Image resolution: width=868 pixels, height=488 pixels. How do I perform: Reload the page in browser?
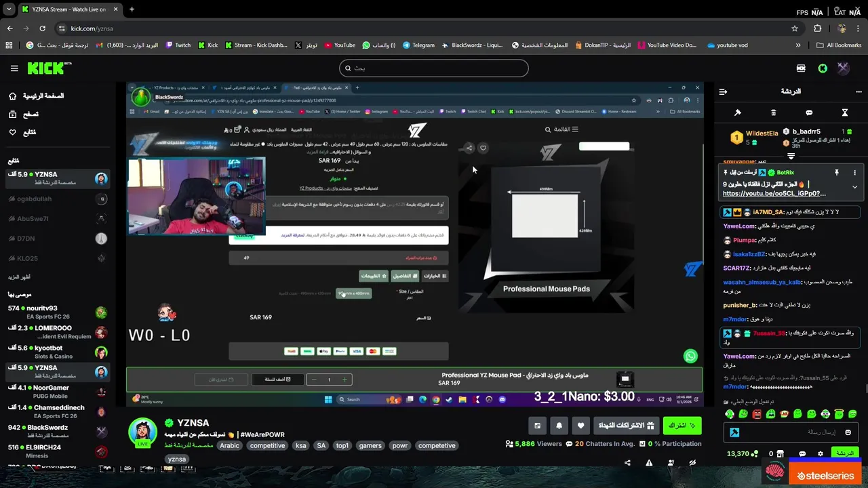tap(42, 28)
